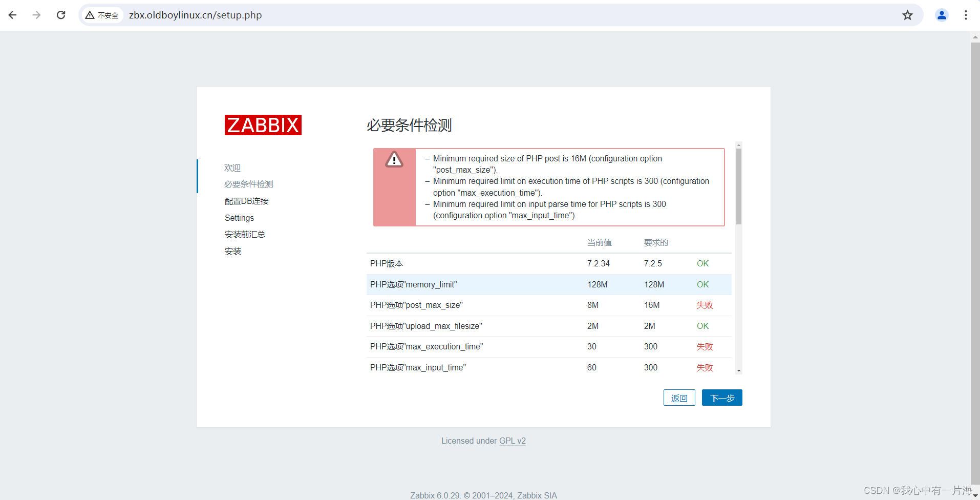Select the 安装 step in sidebar
This screenshot has width=980, height=500.
pyautogui.click(x=233, y=251)
